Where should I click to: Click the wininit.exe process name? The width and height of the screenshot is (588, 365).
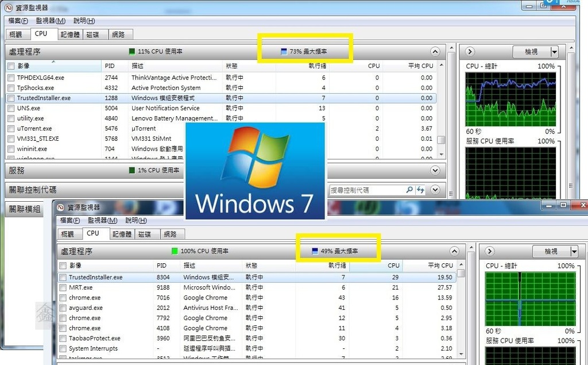click(x=32, y=149)
